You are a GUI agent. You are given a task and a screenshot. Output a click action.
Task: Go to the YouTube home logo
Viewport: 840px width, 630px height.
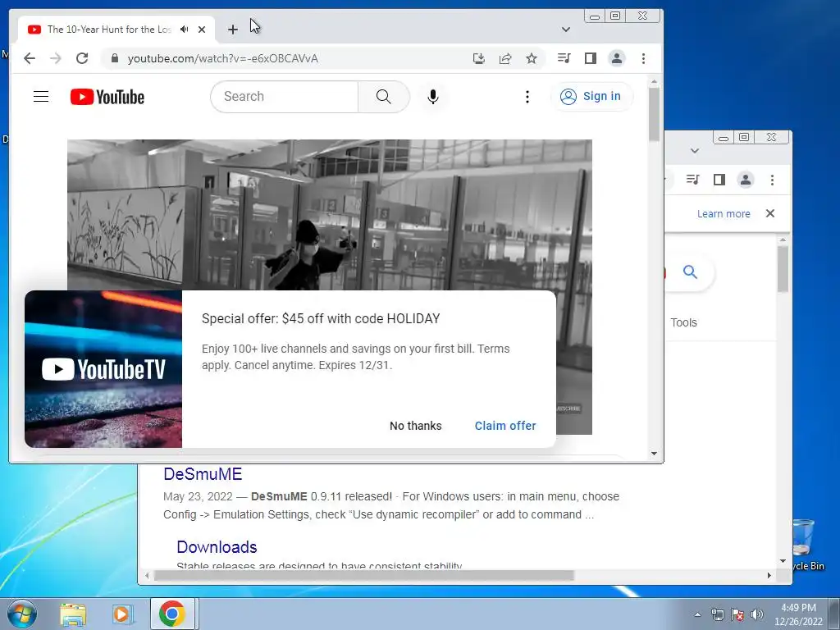pos(107,97)
